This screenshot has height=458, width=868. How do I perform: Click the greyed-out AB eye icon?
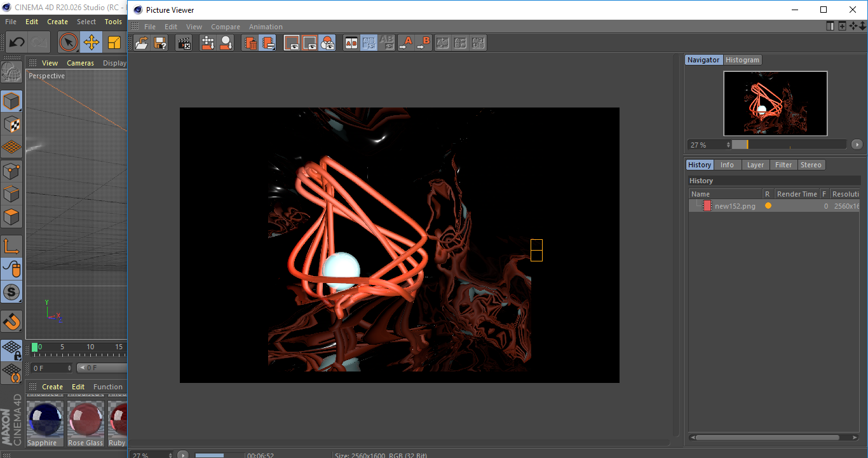386,43
